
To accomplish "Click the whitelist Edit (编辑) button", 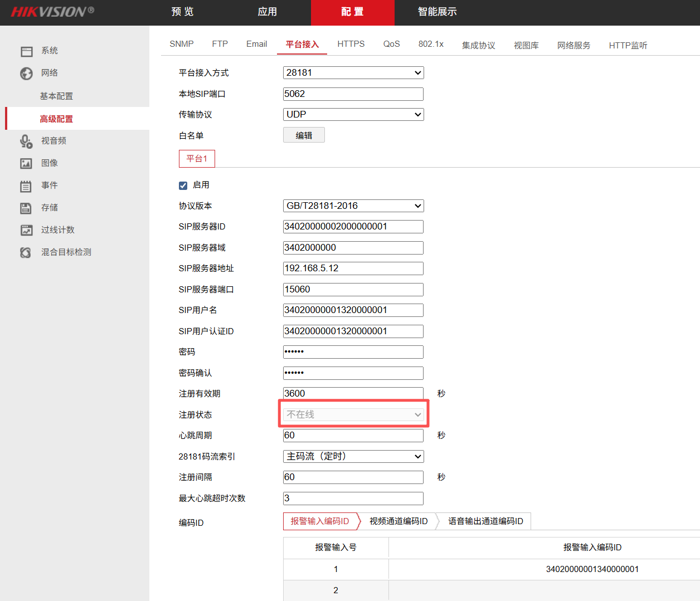I will point(304,135).
